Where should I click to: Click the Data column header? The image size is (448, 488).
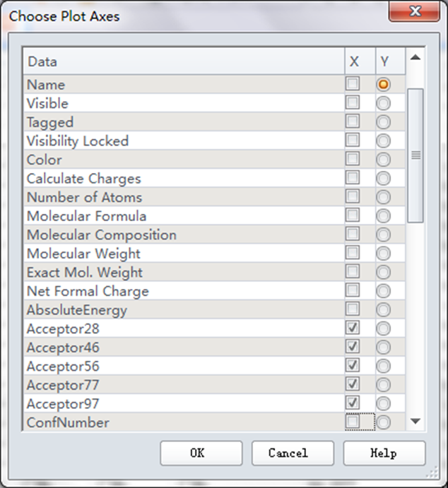click(184, 62)
